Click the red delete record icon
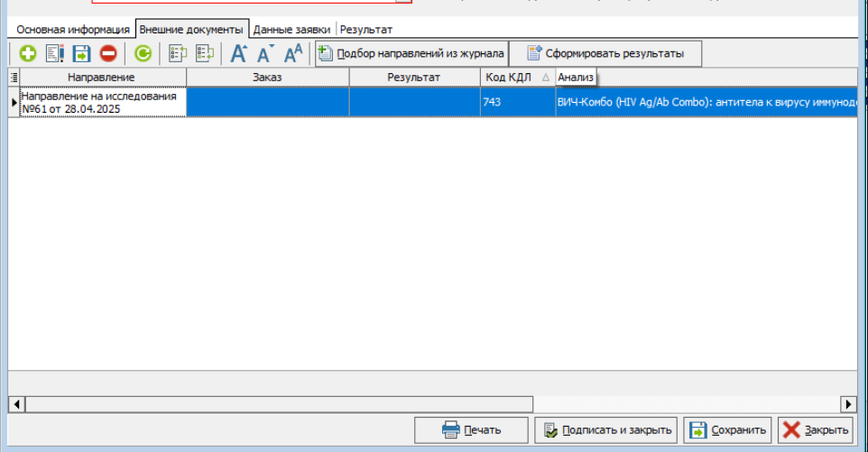 108,54
